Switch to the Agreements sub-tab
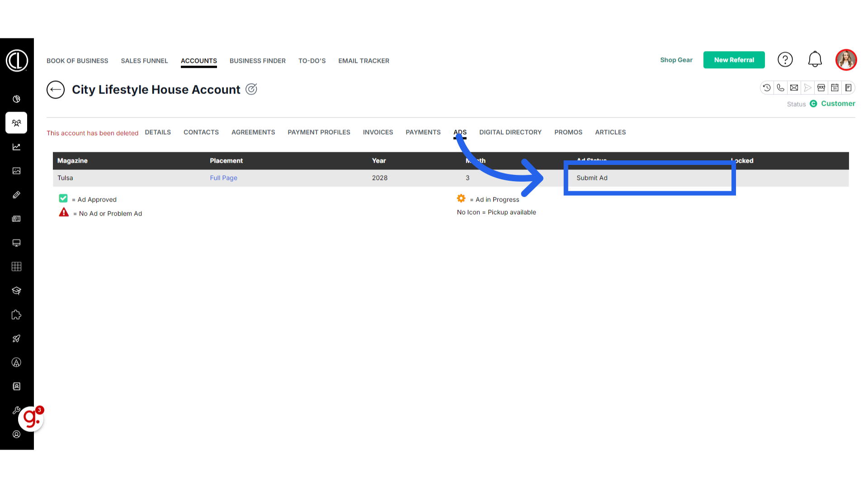 pos(253,132)
